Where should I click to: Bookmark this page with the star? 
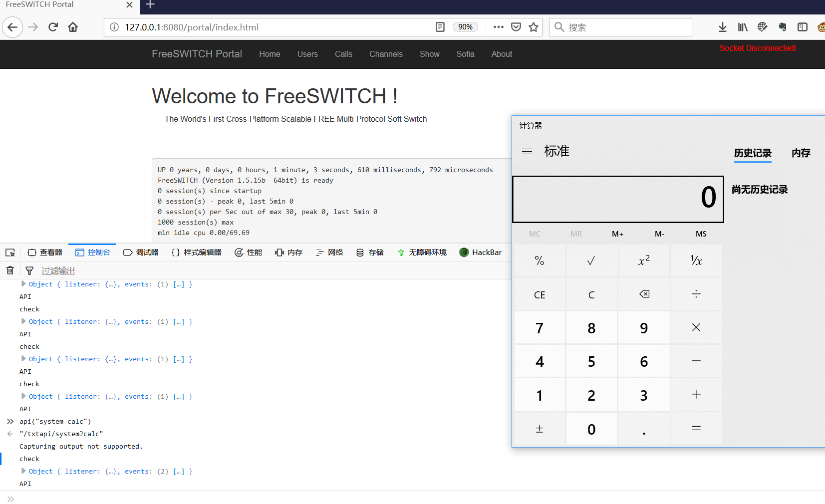pos(534,27)
